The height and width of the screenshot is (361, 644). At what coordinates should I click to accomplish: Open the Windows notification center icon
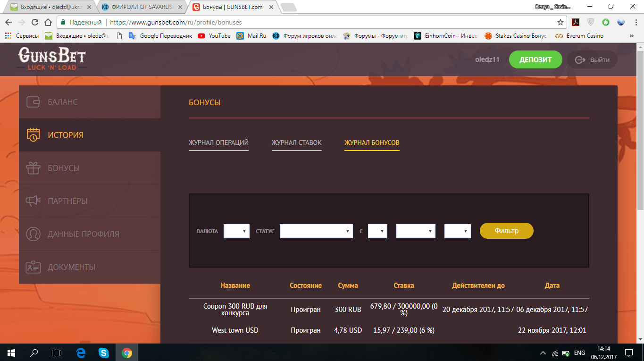[629, 353]
